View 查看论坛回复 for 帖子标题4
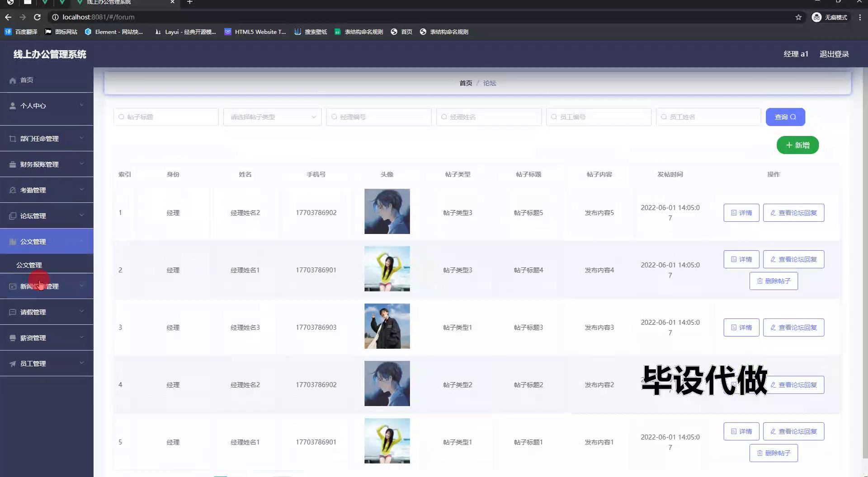This screenshot has height=477, width=868. (793, 259)
